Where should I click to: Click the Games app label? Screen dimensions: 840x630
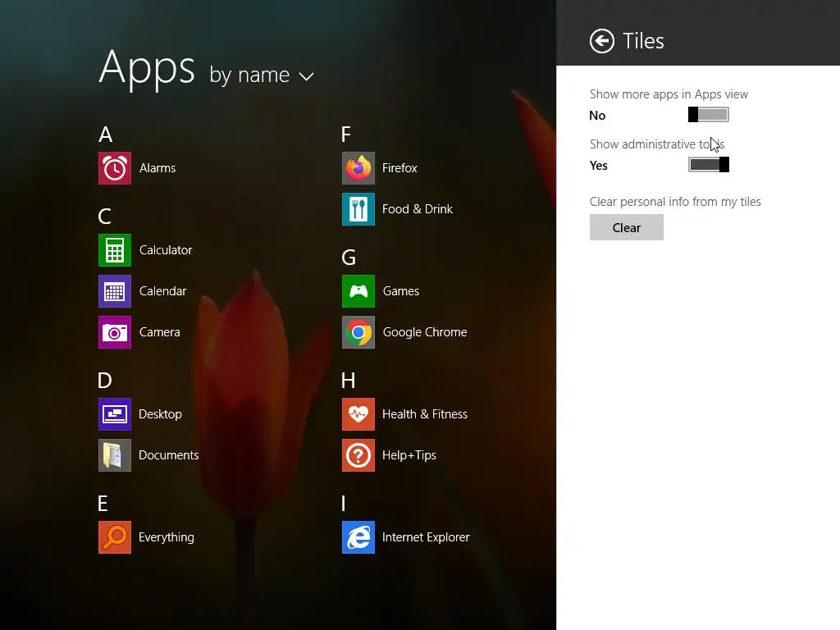[x=401, y=291]
